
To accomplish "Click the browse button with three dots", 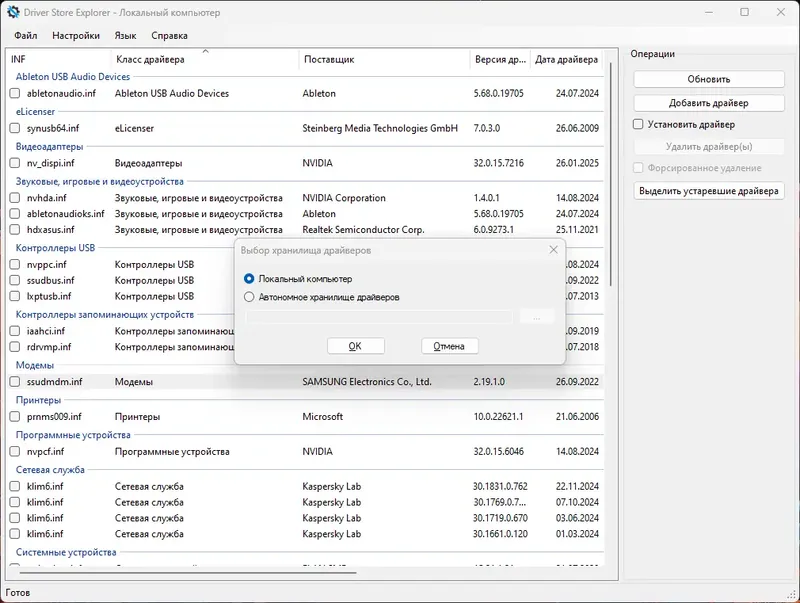I will (x=537, y=317).
